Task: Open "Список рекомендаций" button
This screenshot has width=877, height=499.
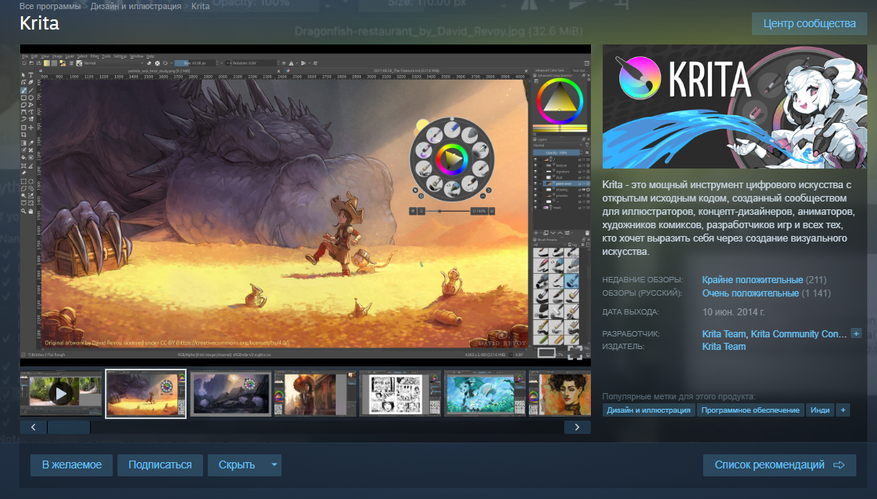Action: [779, 465]
